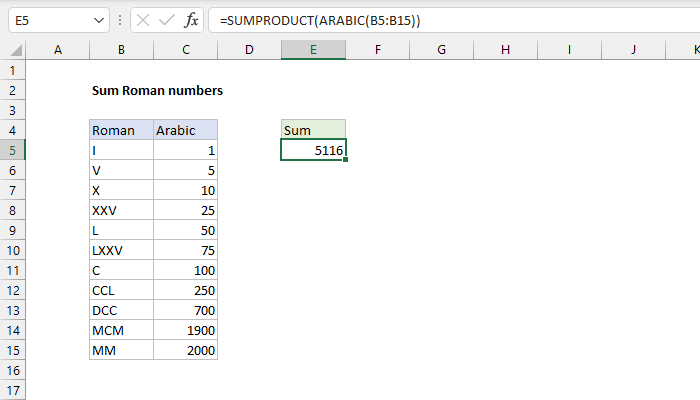Select the cell containing Roman numeral I
This screenshot has height=400, width=700.
[121, 150]
